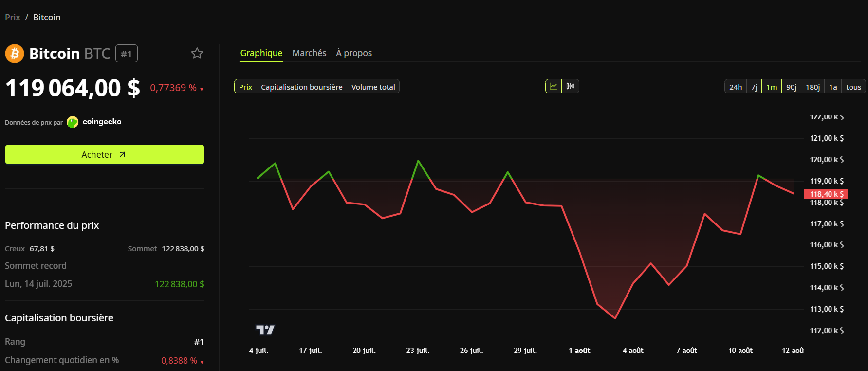The height and width of the screenshot is (371, 868).
Task: Click the price change down-arrow beside 0,77369 %
Action: click(202, 89)
